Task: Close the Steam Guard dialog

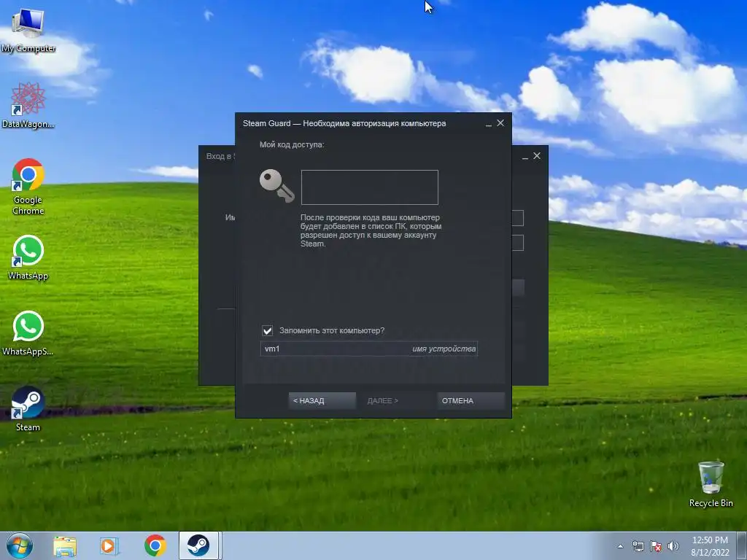Action: [x=500, y=122]
